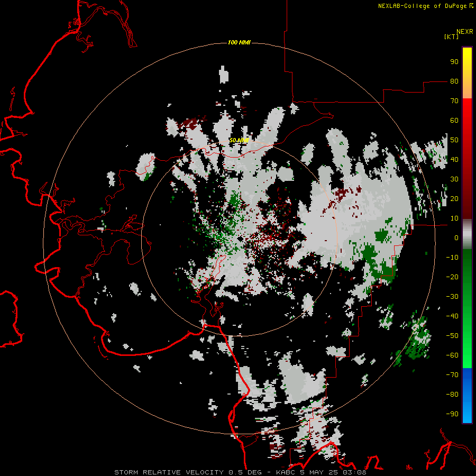476x476 pixels.
Task: Click the NEXR label above the color scale
Action: point(465,32)
